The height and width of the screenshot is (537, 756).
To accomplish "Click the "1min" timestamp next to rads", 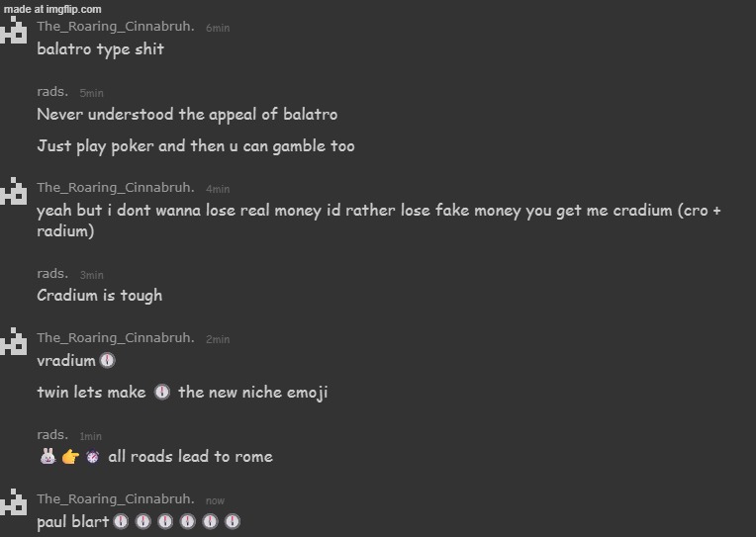I will coord(91,436).
